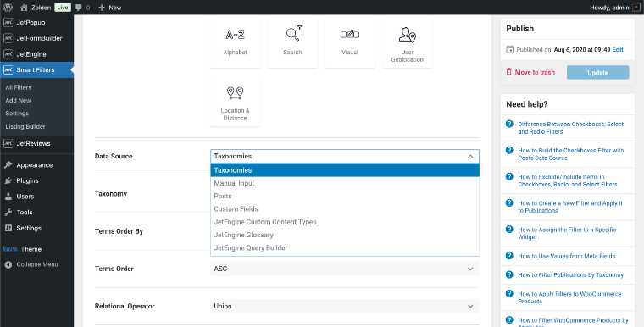Select the Alphabet filter type card
The image size is (644, 327).
click(x=235, y=43)
